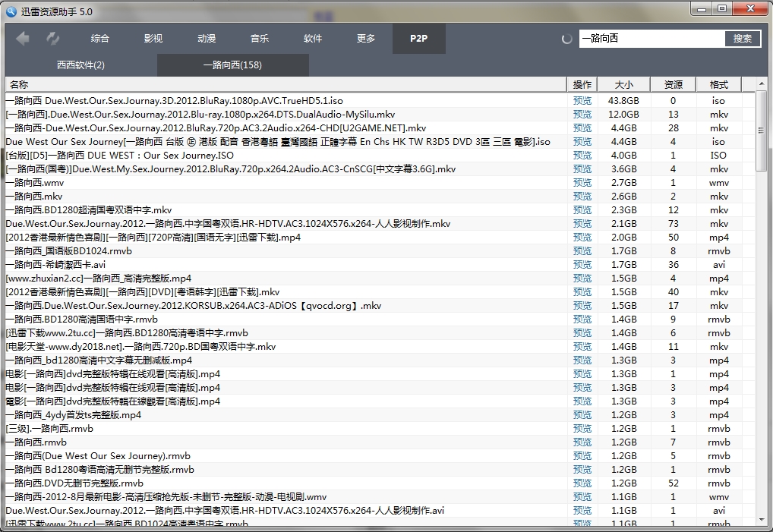
Task: Sort list by the 格式 column header
Action: click(718, 84)
